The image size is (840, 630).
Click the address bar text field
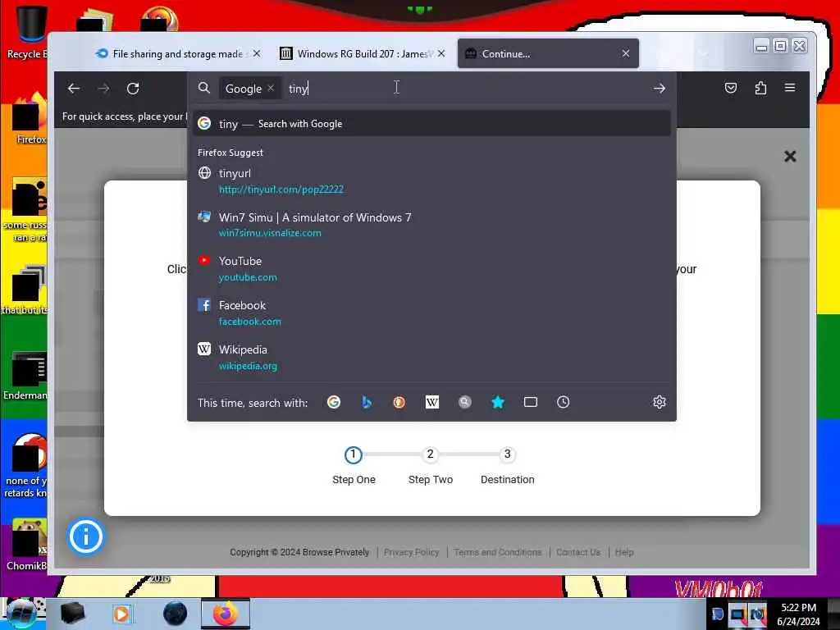click(466, 89)
